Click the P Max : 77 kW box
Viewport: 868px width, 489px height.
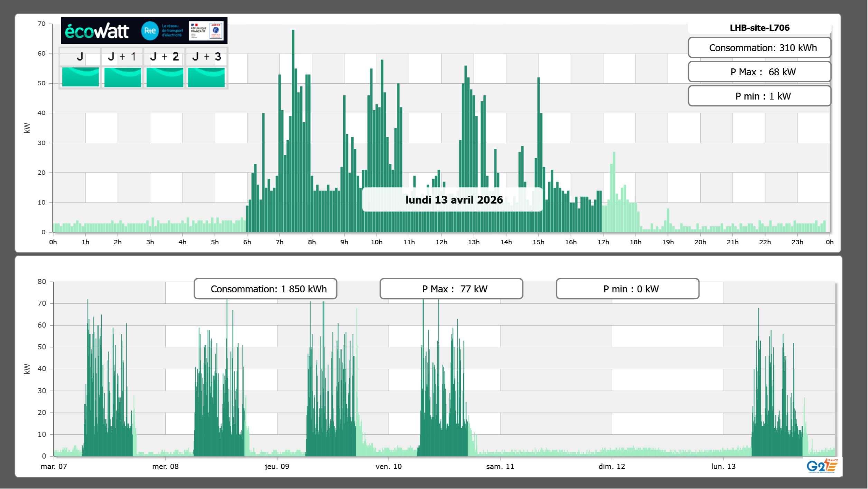tap(451, 289)
